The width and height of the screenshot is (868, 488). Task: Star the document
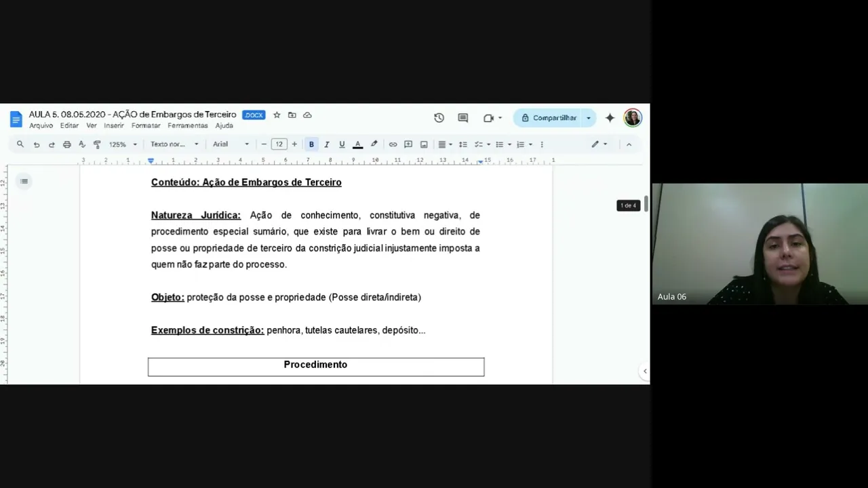coord(277,115)
